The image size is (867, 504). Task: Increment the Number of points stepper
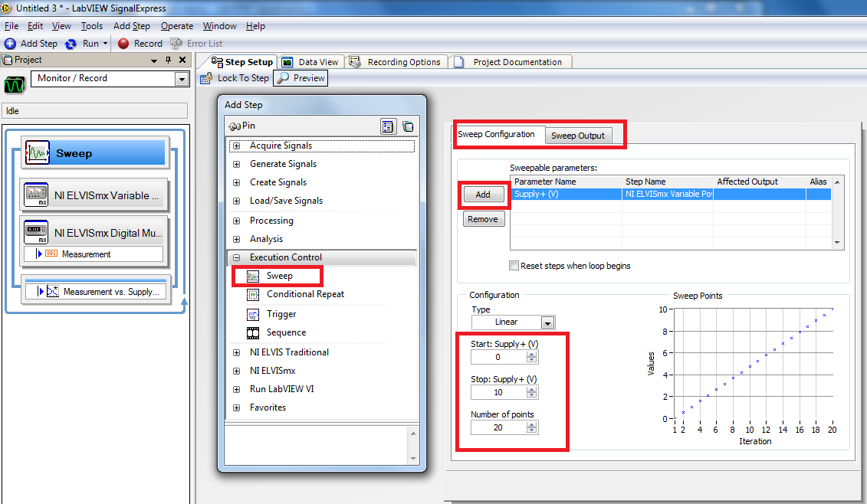point(532,425)
